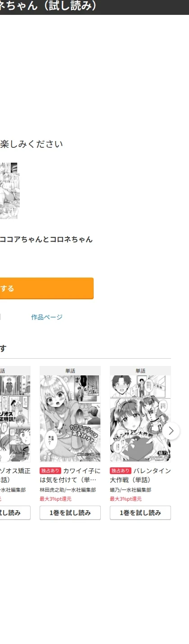
Task: Open the ゾオス矯正特訓 cover image
Action: click(15, 419)
